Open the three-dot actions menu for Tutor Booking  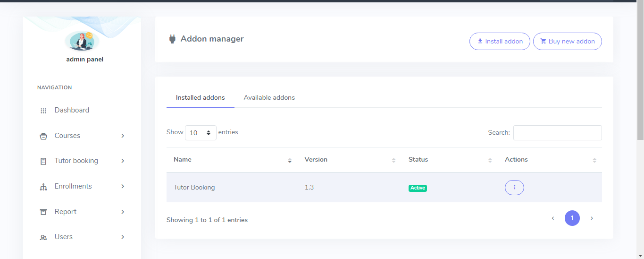pos(514,188)
